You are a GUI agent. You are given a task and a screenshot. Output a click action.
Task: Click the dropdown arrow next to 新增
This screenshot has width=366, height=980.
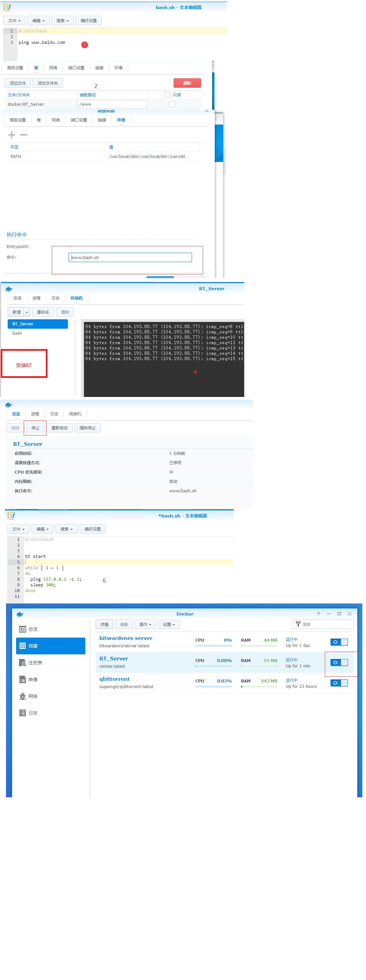pyautogui.click(x=27, y=312)
